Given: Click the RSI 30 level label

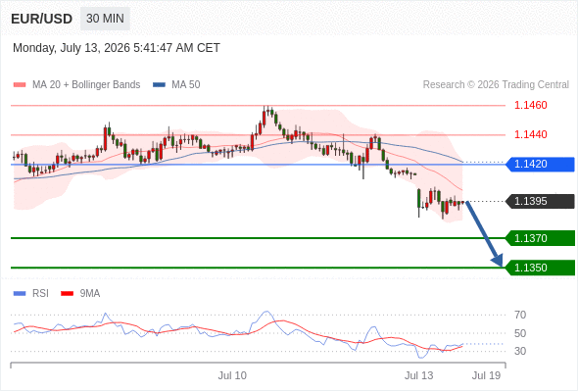Looking at the screenshot, I should point(520,351).
